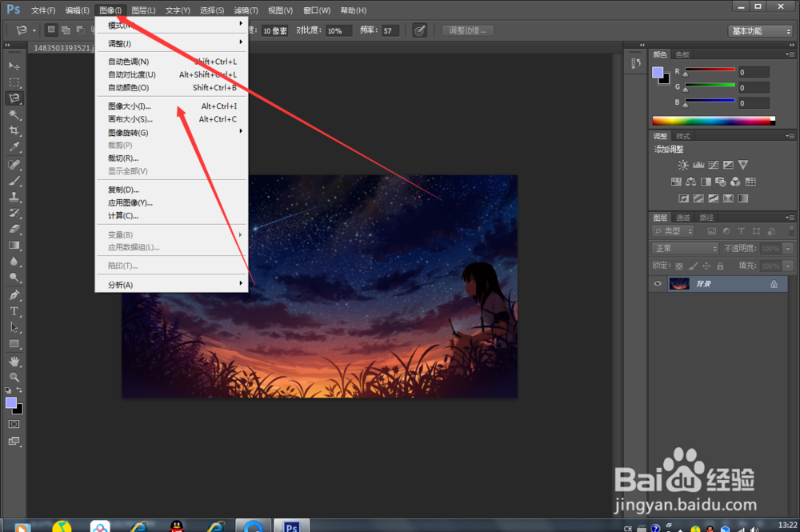Open the Color panel options menu
The image size is (800, 532).
pos(790,54)
